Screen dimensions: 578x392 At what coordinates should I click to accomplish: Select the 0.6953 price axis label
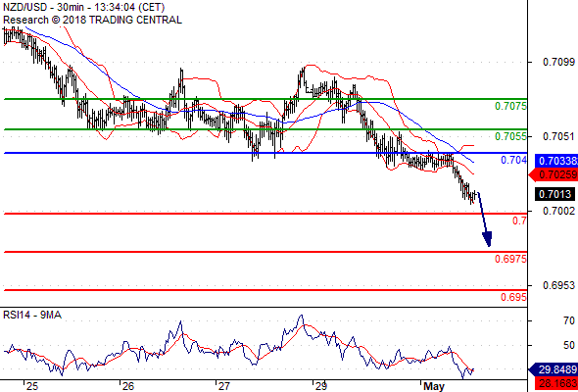(x=558, y=285)
